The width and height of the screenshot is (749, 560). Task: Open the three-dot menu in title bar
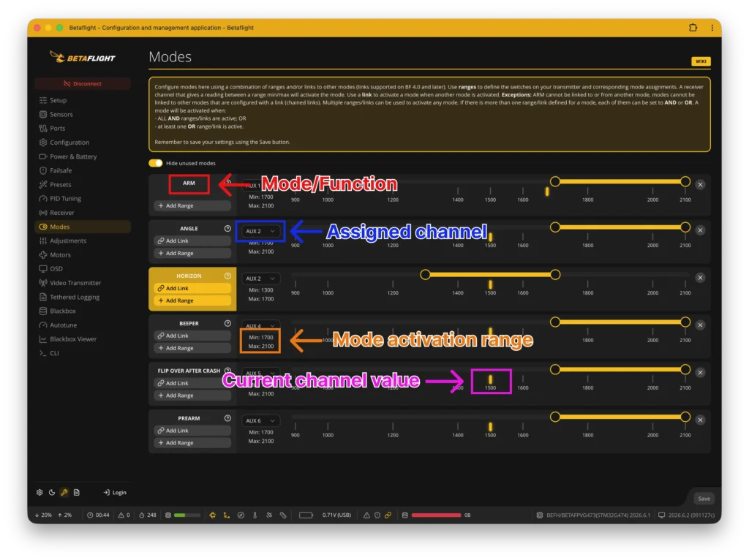pyautogui.click(x=712, y=28)
